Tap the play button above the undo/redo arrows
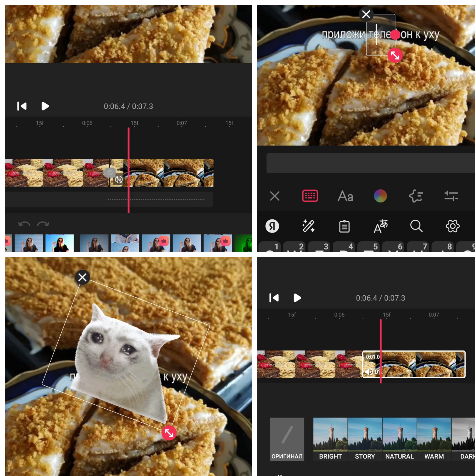The width and height of the screenshot is (475, 476). tap(45, 106)
